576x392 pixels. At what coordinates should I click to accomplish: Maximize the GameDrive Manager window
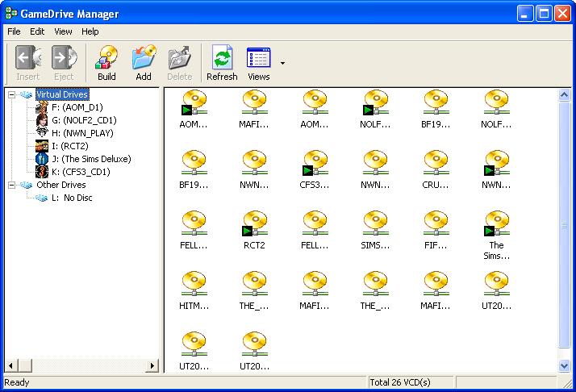tap(544, 14)
